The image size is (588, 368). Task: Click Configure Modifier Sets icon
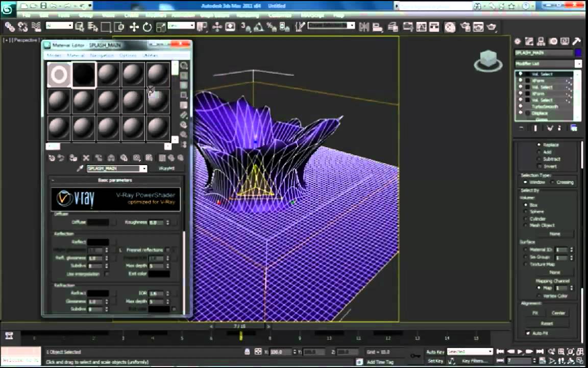(x=574, y=128)
